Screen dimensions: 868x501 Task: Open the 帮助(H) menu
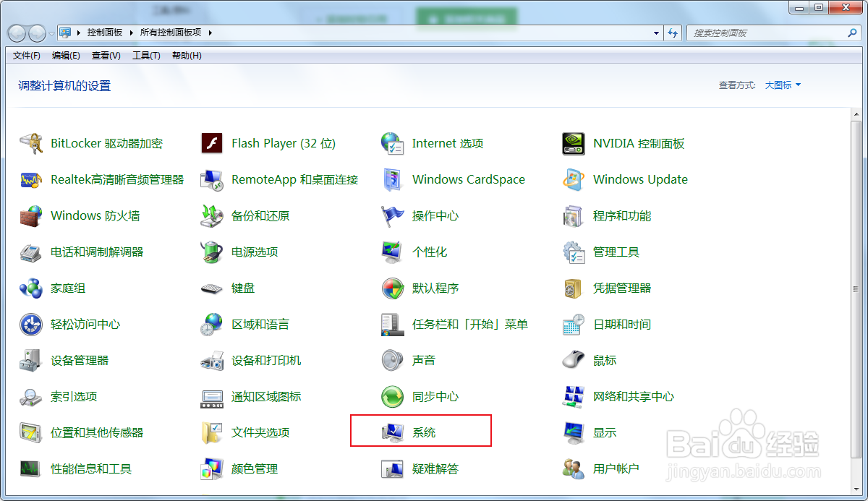(187, 56)
